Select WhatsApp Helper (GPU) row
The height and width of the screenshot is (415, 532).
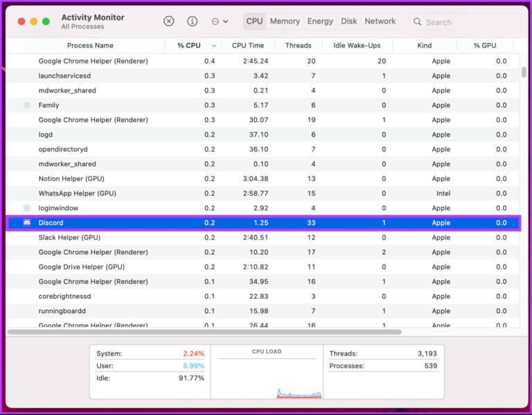263,193
